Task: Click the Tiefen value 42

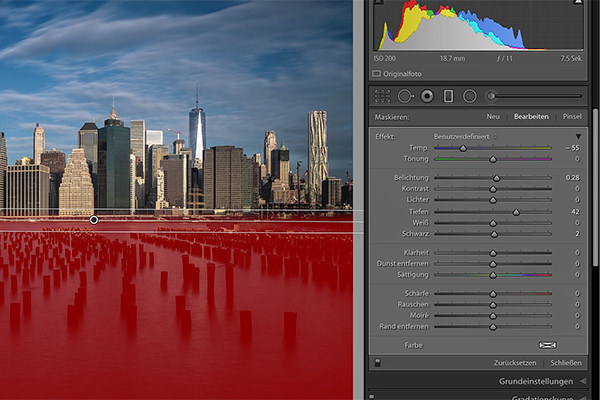Action: 575,212
